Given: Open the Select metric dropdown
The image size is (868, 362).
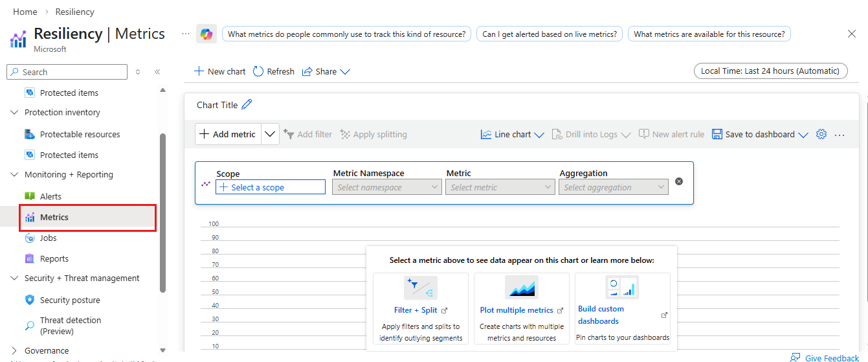Looking at the screenshot, I should tap(500, 187).
